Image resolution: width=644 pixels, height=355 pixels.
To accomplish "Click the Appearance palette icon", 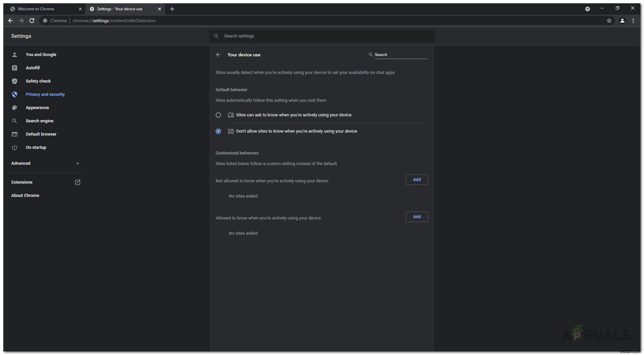I will tap(15, 107).
